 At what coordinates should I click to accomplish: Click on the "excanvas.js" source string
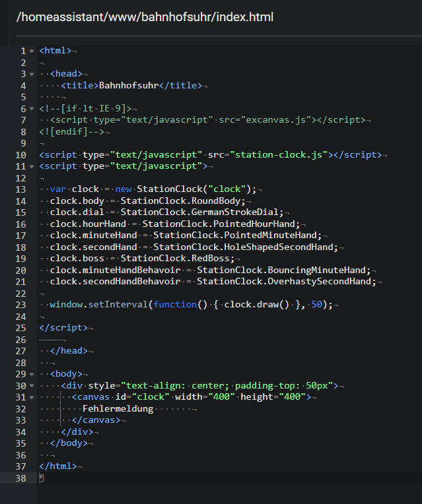pyautogui.click(x=278, y=120)
